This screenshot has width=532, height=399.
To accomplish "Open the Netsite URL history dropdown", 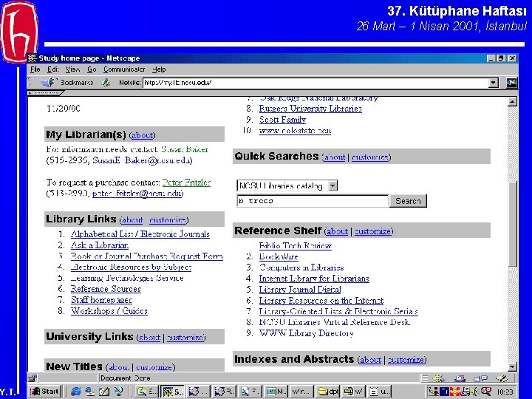I will pos(493,83).
